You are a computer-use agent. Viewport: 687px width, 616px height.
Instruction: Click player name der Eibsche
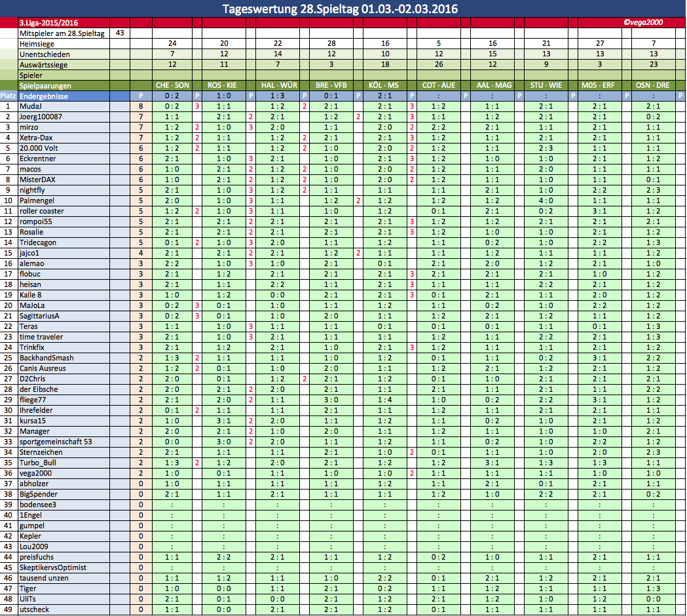39,390
